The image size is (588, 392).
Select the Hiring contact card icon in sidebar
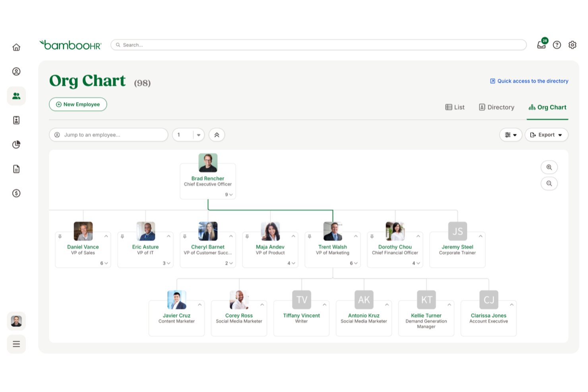[x=16, y=120]
